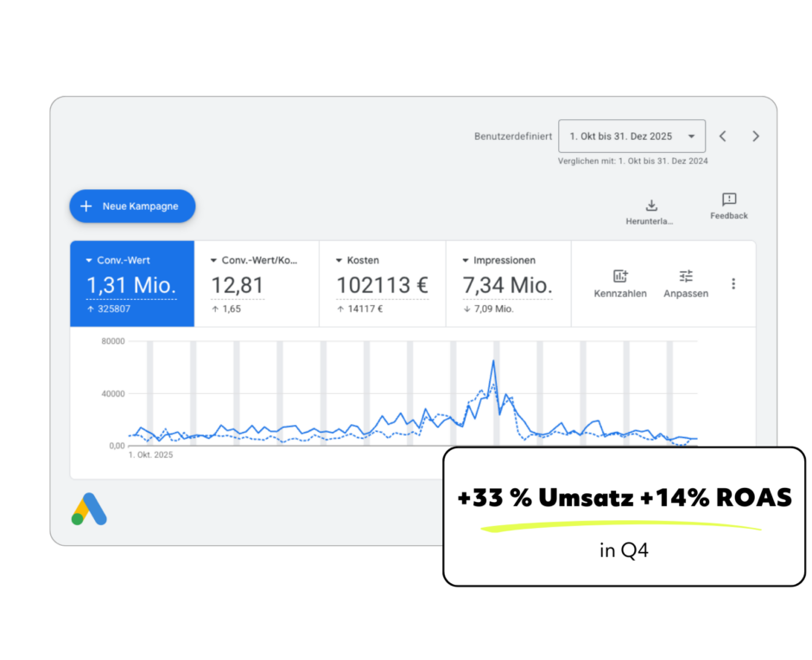
Task: Select the 102113 € Kosten scorecard
Action: [382, 285]
